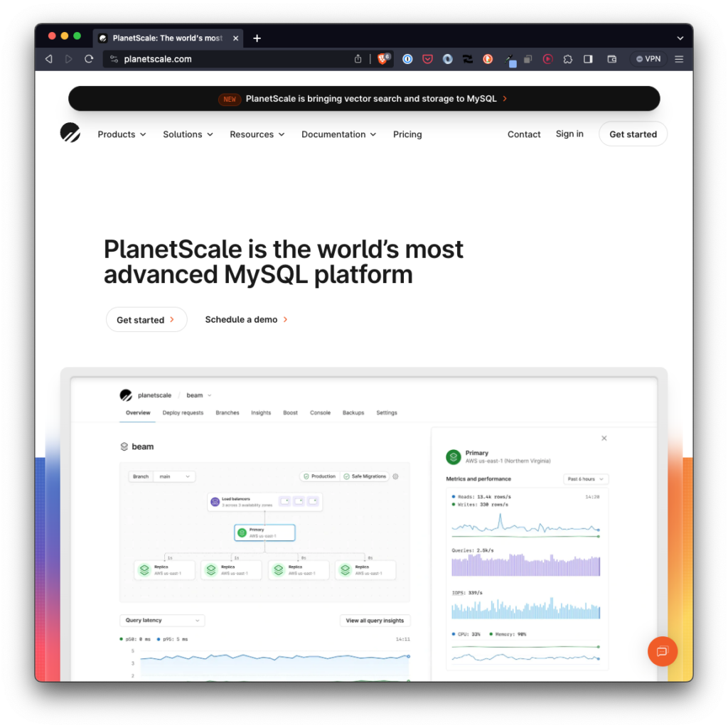Open the Past 6 hours dropdown
This screenshot has width=728, height=728.
pos(586,478)
